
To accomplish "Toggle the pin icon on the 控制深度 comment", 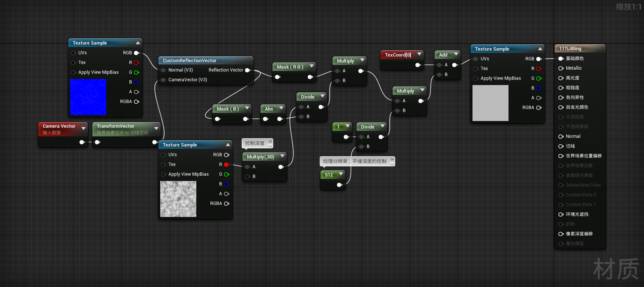I will pos(270,141).
